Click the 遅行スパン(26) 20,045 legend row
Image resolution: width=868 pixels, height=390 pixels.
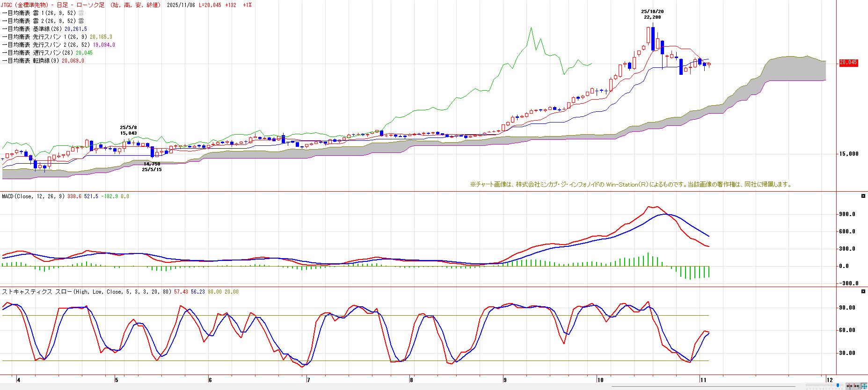point(47,53)
